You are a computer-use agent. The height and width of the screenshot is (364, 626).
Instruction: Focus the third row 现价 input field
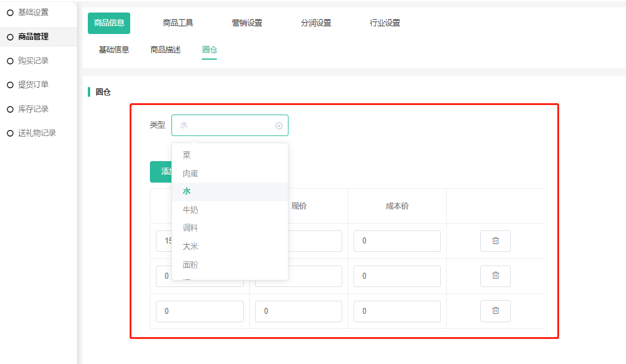[x=298, y=311]
